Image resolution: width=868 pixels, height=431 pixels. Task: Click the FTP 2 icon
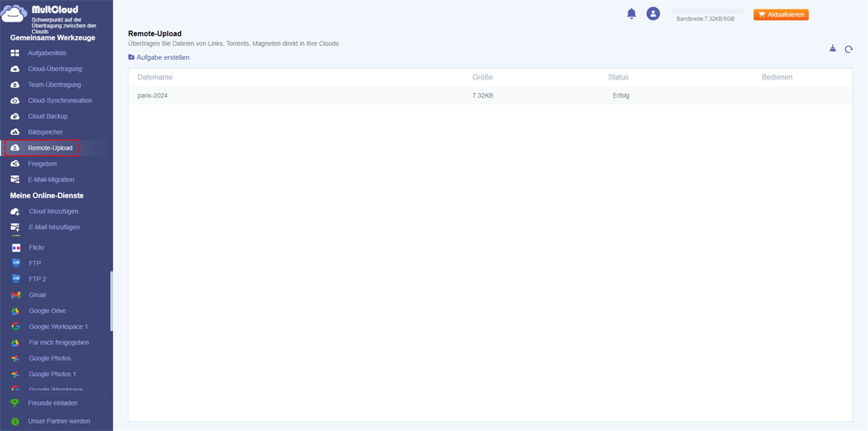coord(16,279)
